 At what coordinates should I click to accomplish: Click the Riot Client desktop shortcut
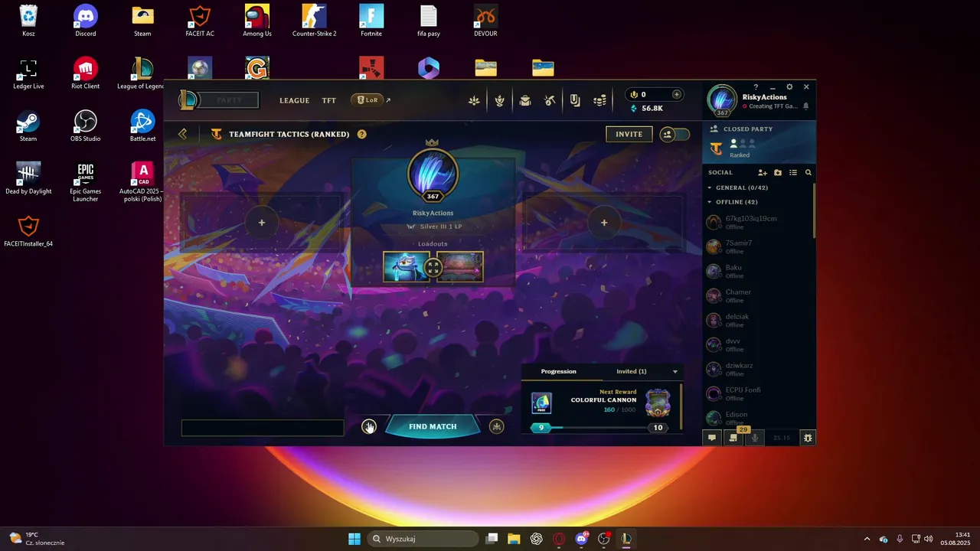click(86, 74)
